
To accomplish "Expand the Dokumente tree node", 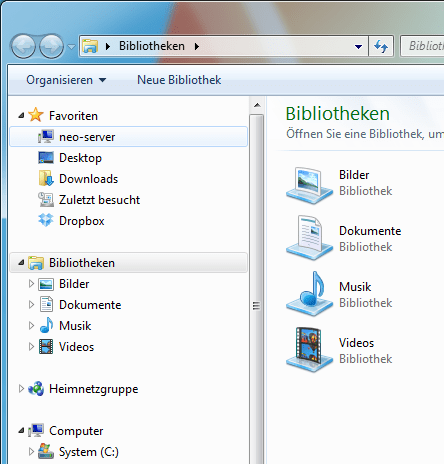I will [x=31, y=305].
